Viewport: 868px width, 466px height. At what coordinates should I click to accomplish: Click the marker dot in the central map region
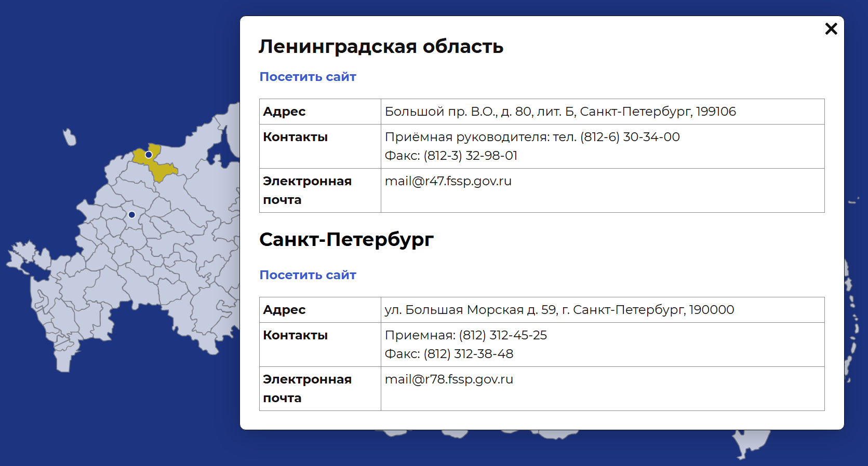(x=132, y=215)
